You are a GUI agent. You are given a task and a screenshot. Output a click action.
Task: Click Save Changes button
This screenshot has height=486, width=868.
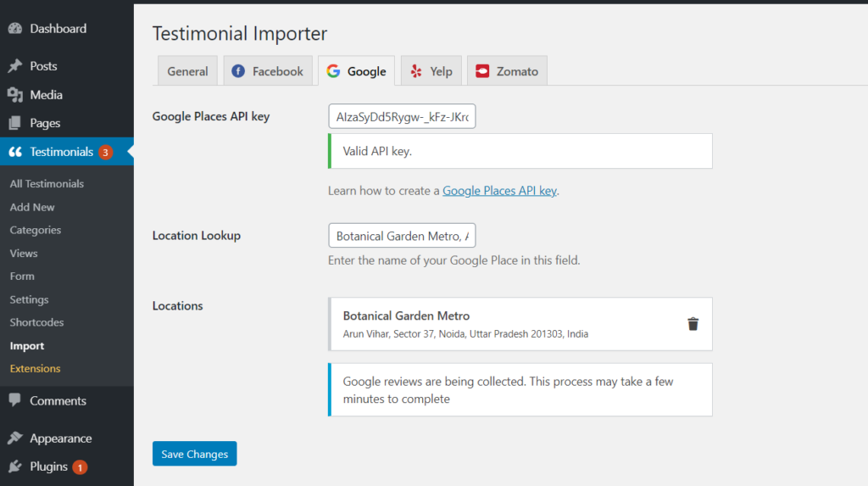(x=195, y=454)
